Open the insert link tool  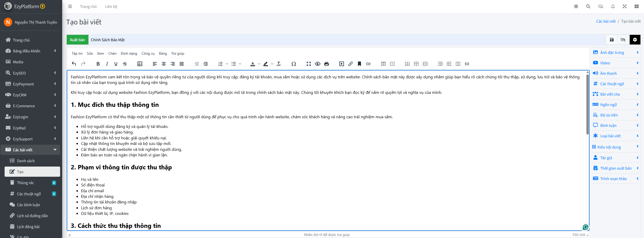click(x=351, y=64)
